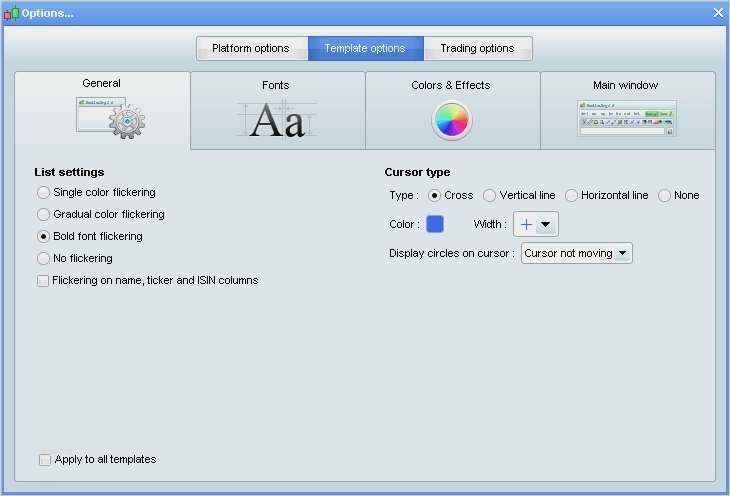Image resolution: width=730 pixels, height=496 pixels.
Task: Select the Main window tab label
Action: pos(625,85)
